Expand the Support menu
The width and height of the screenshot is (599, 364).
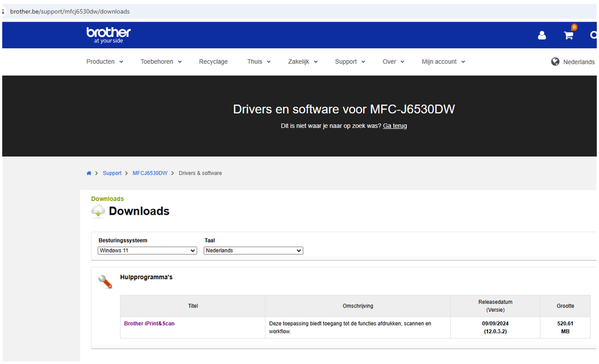350,61
